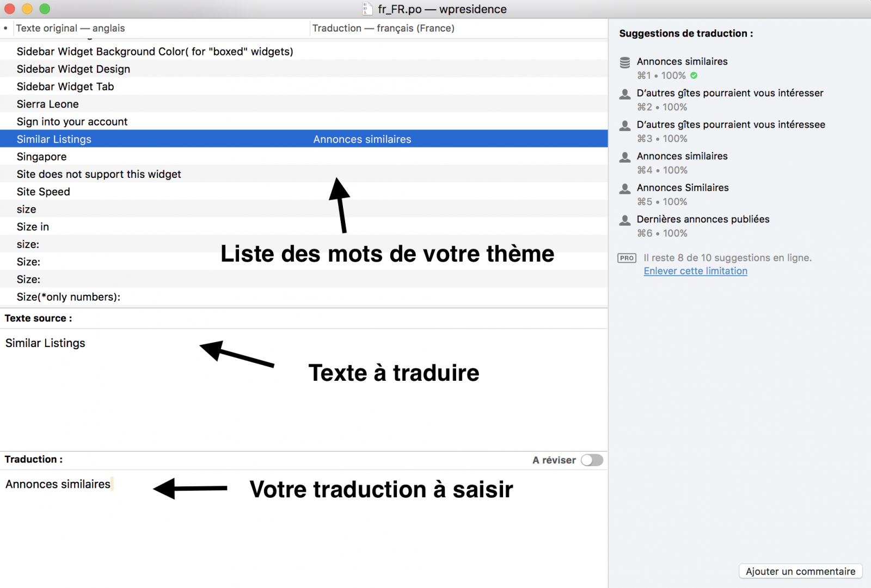Screen dimensions: 871x588
Task: Click the yellow minimize window button
Action: (27, 9)
